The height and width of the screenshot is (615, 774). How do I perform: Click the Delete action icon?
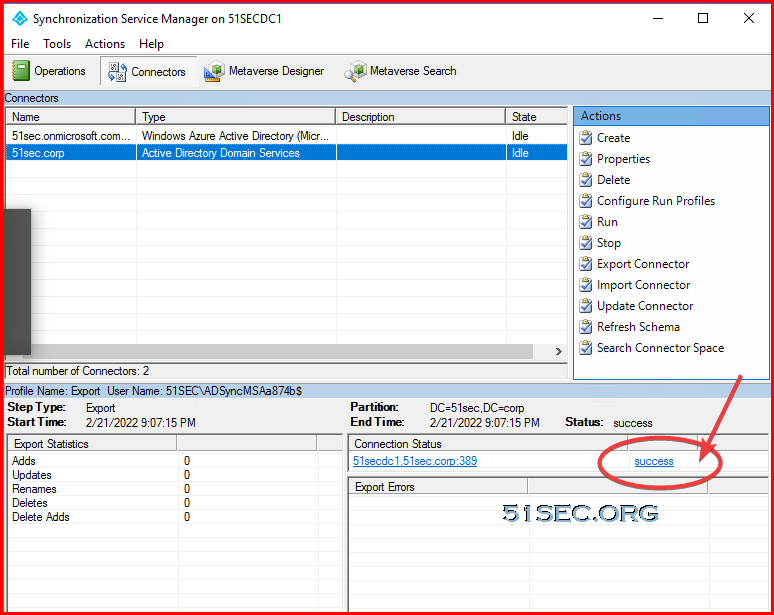point(586,180)
